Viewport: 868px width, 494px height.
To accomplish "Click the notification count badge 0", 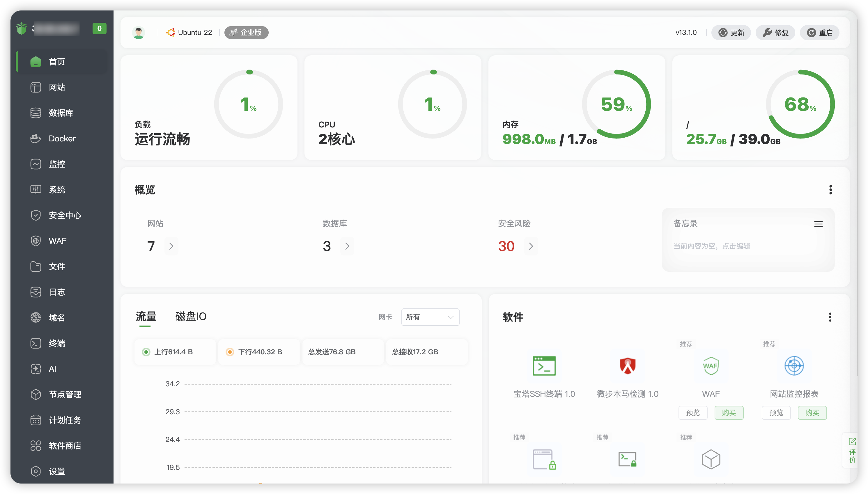I will (100, 29).
